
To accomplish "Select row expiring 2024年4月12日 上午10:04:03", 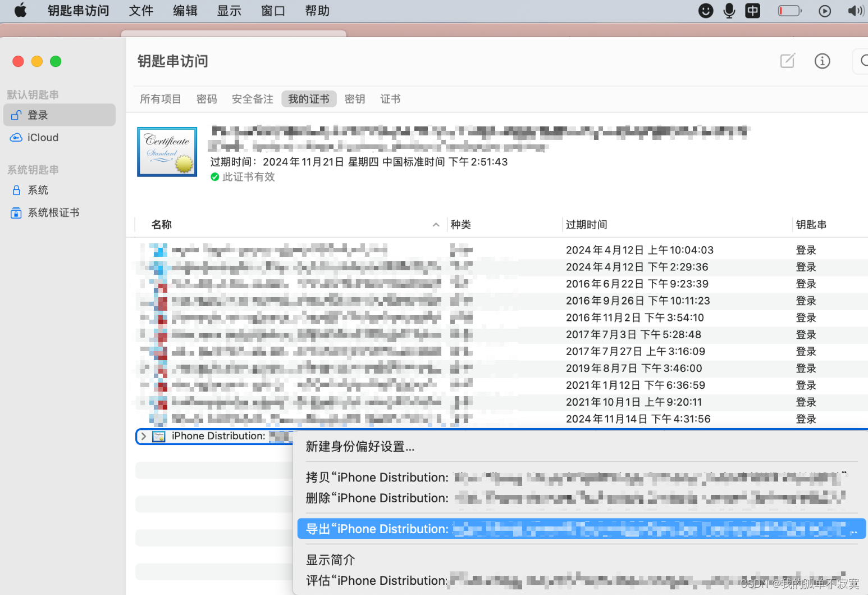I will tap(501, 250).
